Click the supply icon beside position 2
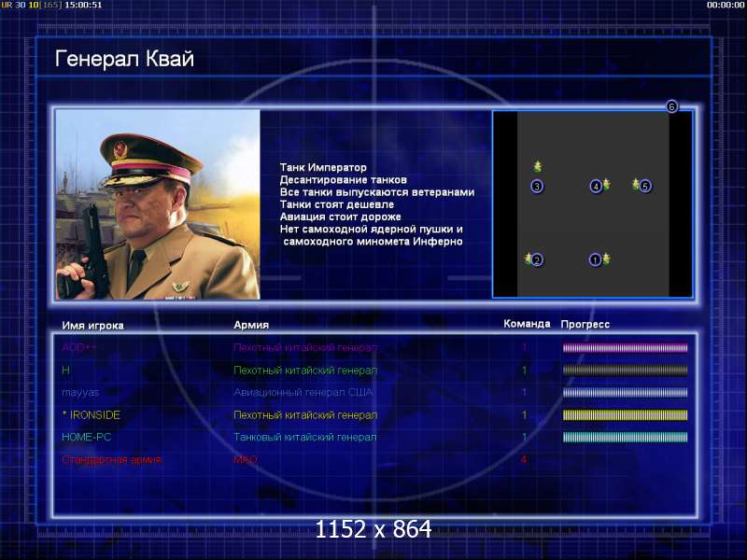This screenshot has height=560, width=747. point(529,259)
